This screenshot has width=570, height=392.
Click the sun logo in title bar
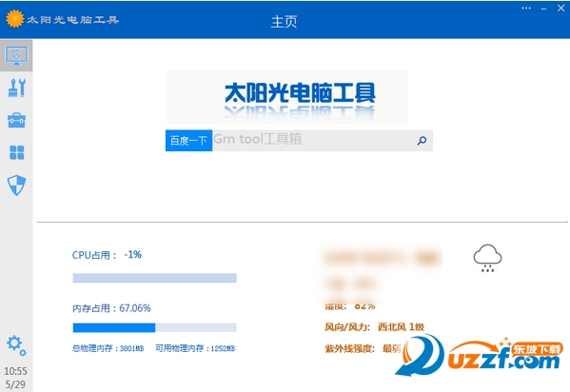coord(15,19)
